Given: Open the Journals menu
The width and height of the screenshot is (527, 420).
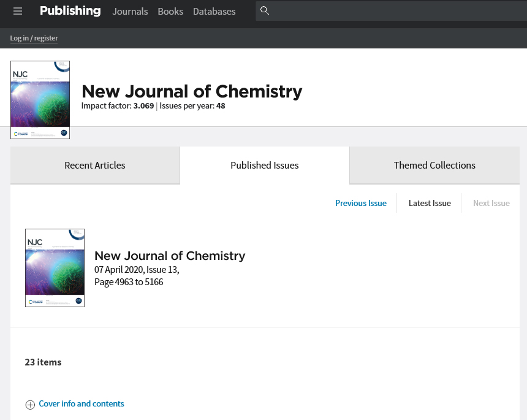Looking at the screenshot, I should pyautogui.click(x=130, y=12).
